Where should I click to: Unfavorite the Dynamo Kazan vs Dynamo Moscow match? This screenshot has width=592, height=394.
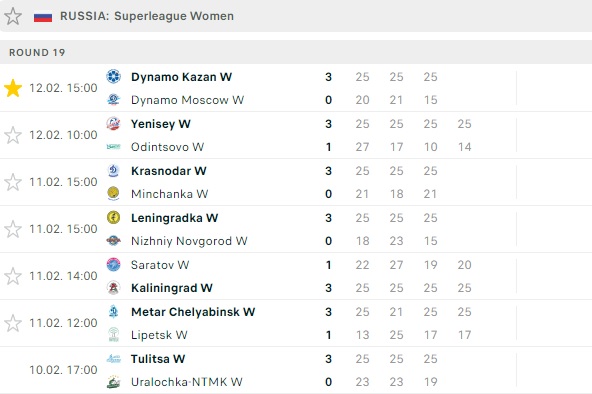pos(13,88)
